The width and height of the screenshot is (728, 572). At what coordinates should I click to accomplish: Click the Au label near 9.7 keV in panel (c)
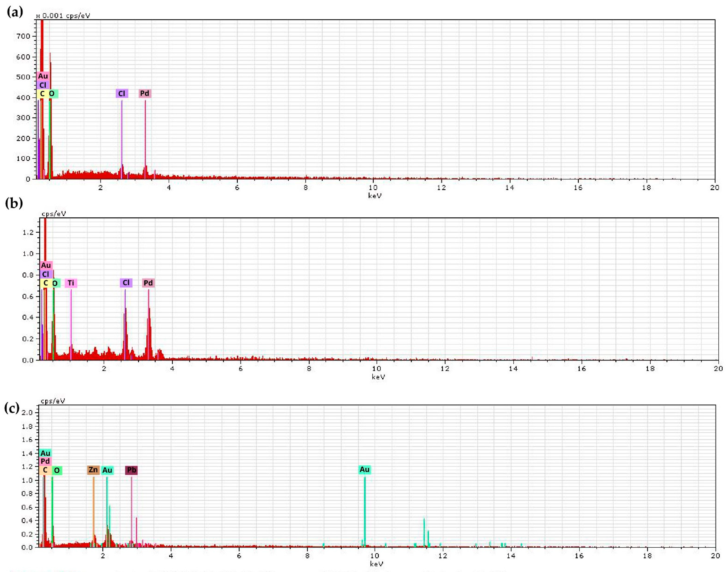[364, 469]
